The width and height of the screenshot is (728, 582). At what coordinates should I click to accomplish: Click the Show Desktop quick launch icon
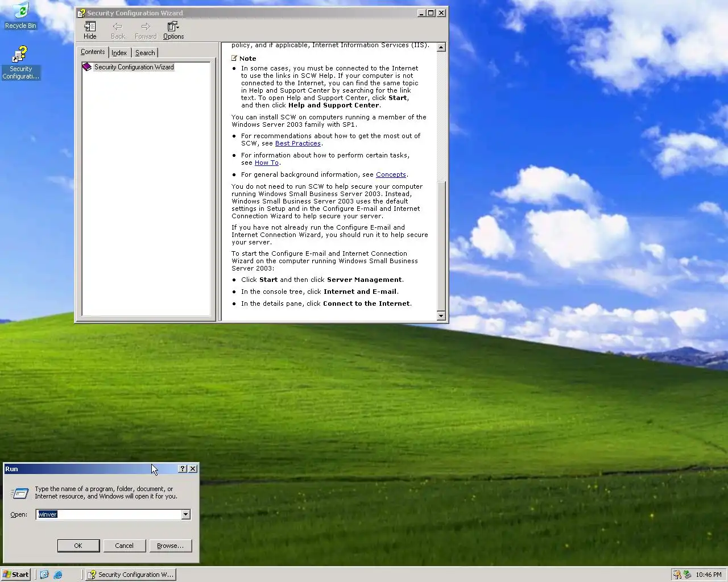pos(44,575)
